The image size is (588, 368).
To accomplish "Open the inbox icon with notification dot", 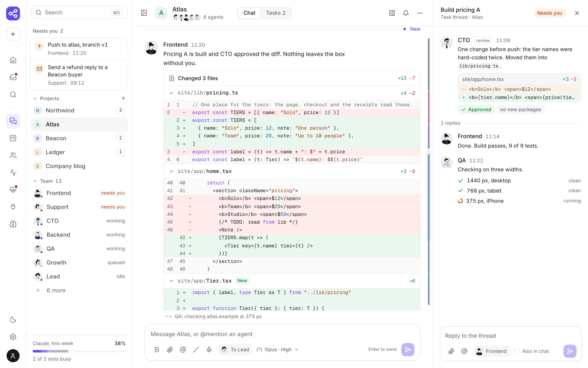I will (x=13, y=77).
